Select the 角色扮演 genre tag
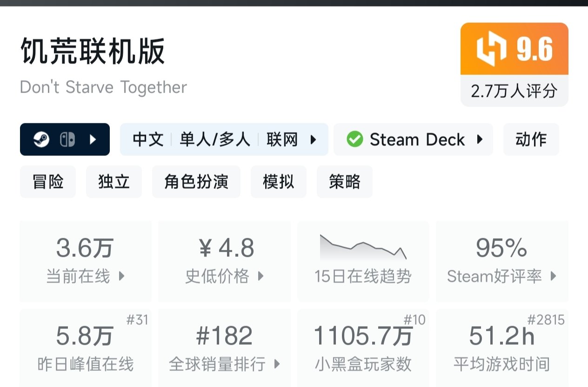This screenshot has height=387, width=588. tap(196, 181)
